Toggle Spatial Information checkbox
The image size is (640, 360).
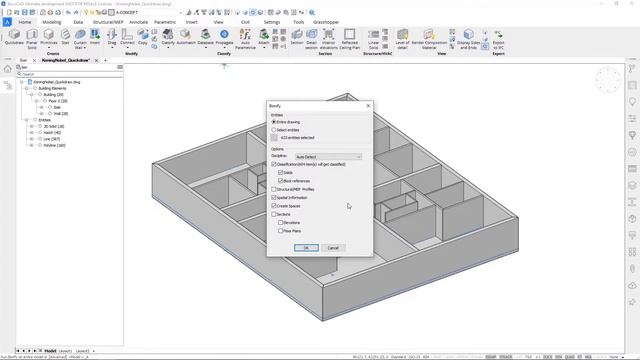pyautogui.click(x=274, y=198)
